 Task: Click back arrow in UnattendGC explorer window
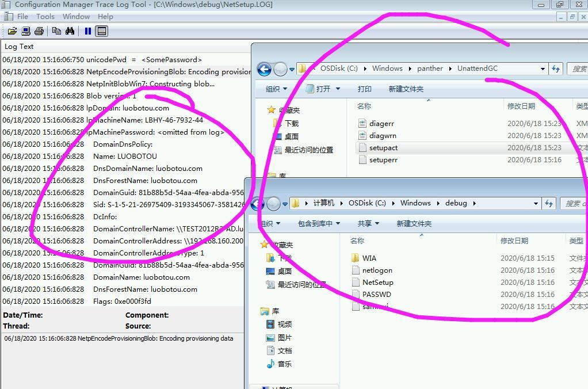point(264,70)
